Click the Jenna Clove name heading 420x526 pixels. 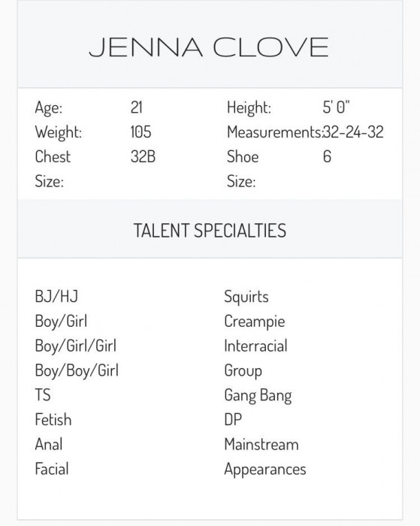pos(208,47)
